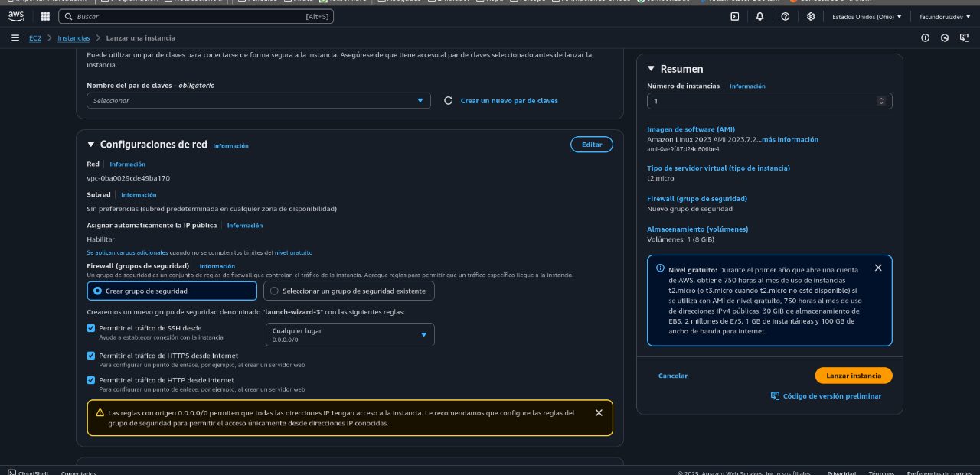Click the CloudShell icon in footer
This screenshot has width=980, height=475.
pyautogui.click(x=11, y=473)
